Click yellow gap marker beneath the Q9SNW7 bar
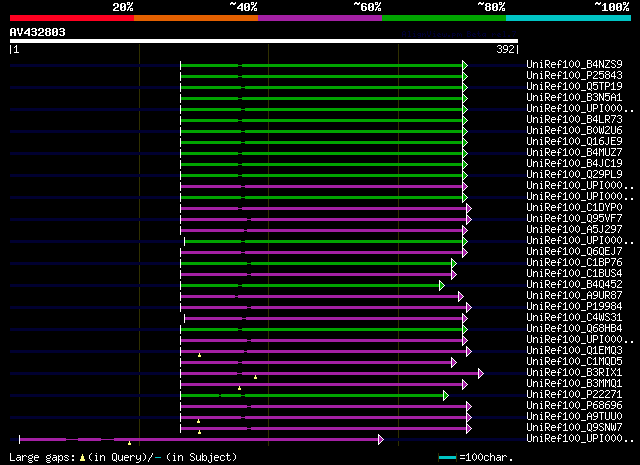 200,432
